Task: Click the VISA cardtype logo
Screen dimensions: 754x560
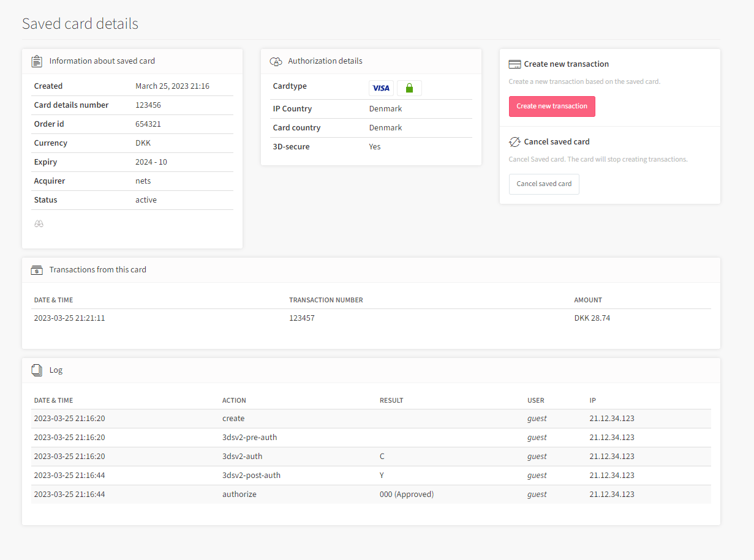Action: click(x=381, y=88)
